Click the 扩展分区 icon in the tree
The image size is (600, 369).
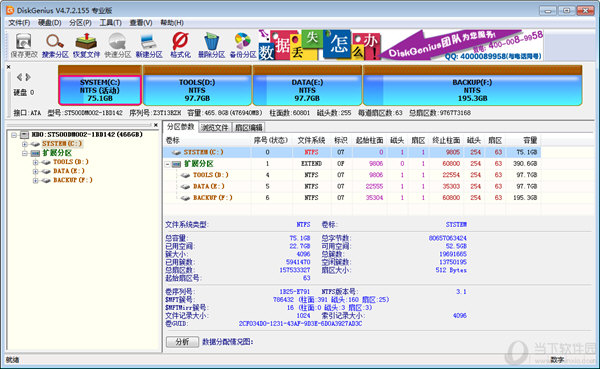(x=35, y=153)
